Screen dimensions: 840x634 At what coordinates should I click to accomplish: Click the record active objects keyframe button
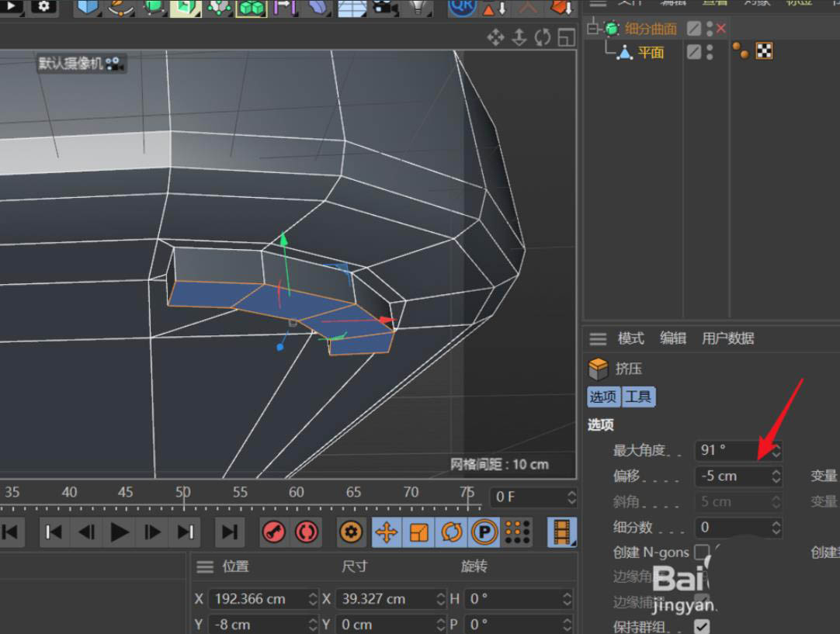click(x=273, y=532)
